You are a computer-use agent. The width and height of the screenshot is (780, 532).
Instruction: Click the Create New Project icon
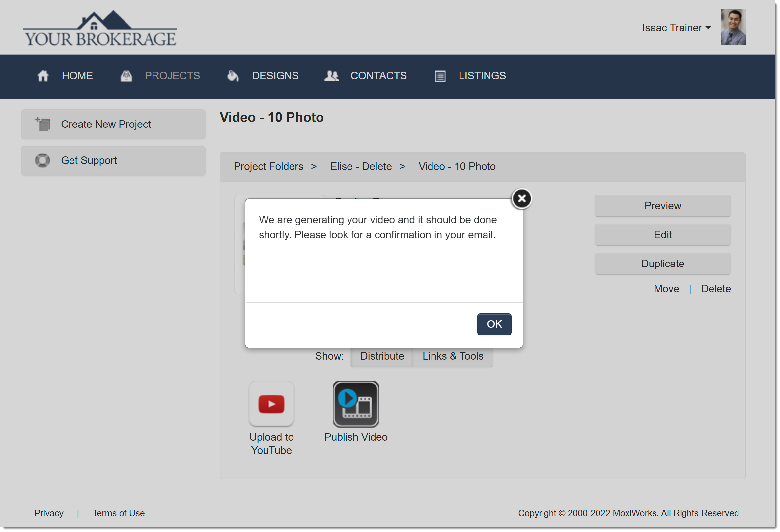pos(43,124)
